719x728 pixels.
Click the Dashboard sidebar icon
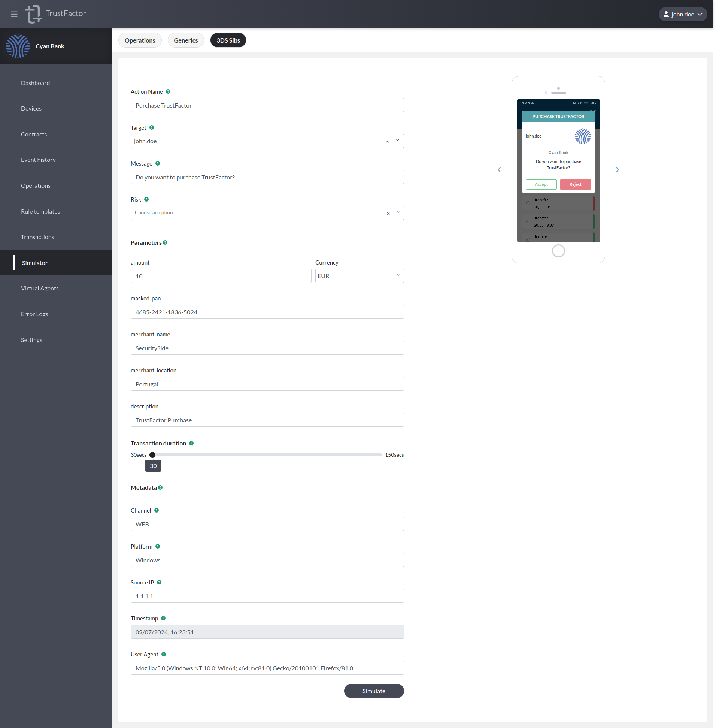point(35,83)
